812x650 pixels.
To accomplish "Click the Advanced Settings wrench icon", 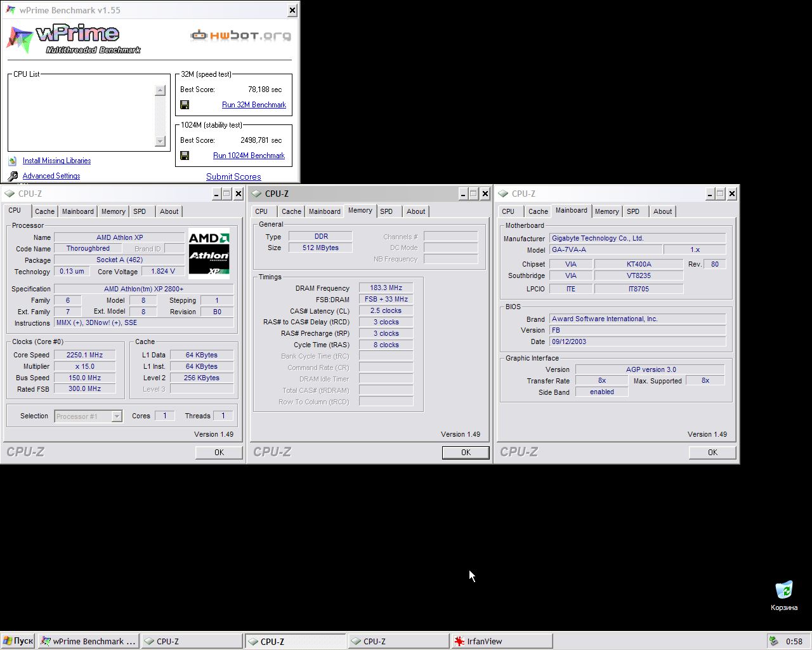I will (13, 176).
